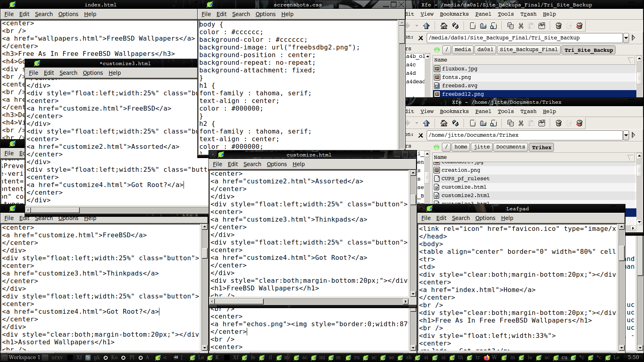Toggle sort arrow in Tri_Site_Backup Name column

click(x=631, y=60)
